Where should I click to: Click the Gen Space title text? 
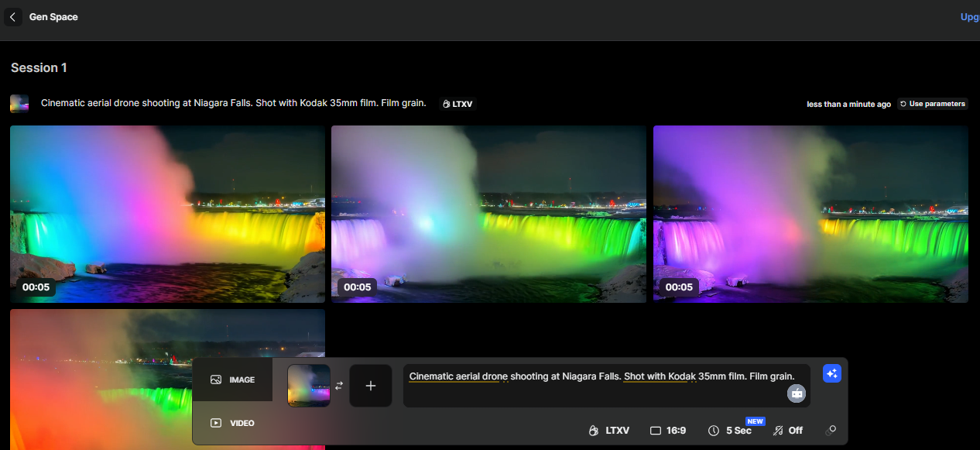[53, 17]
